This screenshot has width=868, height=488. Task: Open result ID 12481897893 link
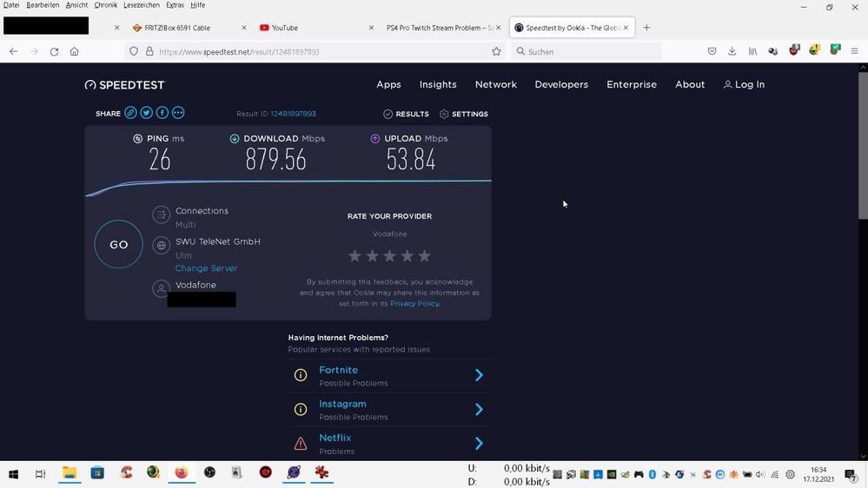pos(293,114)
